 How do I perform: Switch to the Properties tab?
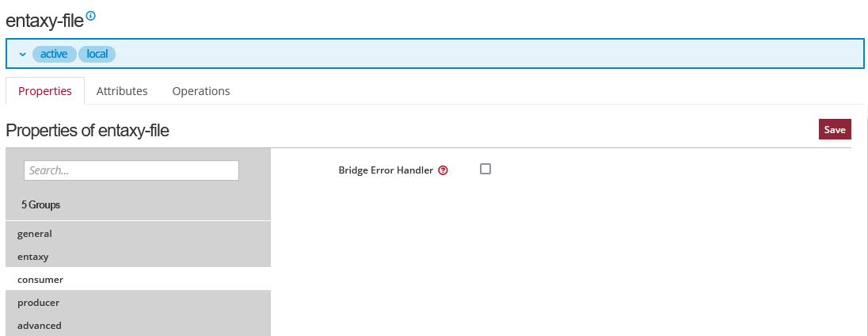(45, 91)
